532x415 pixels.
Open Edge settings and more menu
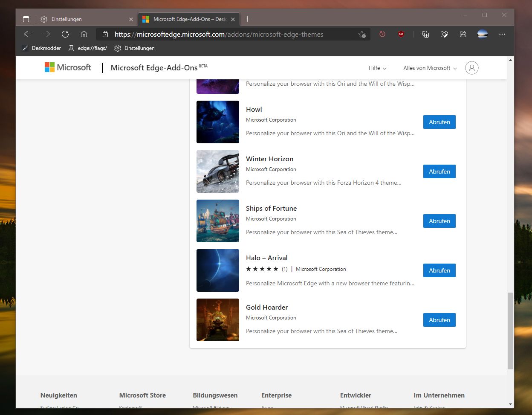coord(502,34)
